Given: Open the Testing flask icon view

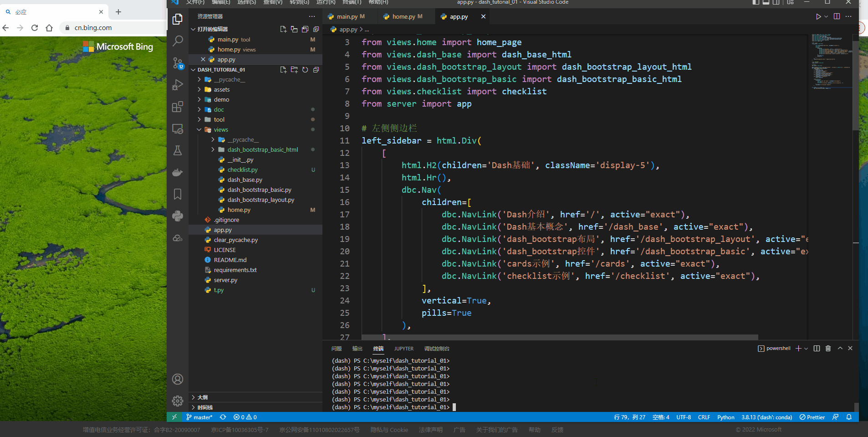Looking at the screenshot, I should click(178, 150).
